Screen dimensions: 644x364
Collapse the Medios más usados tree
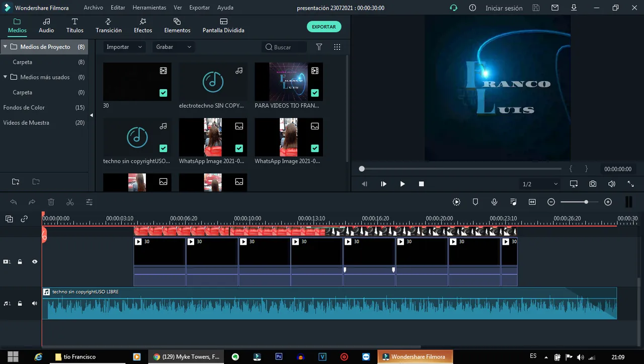[x=6, y=77]
